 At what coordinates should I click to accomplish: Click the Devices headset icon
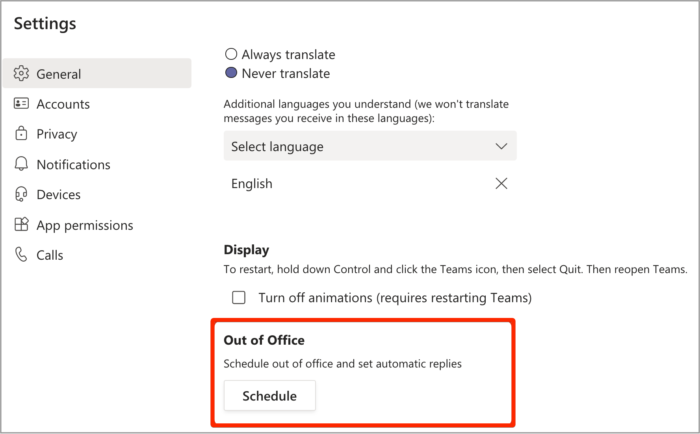coord(21,194)
